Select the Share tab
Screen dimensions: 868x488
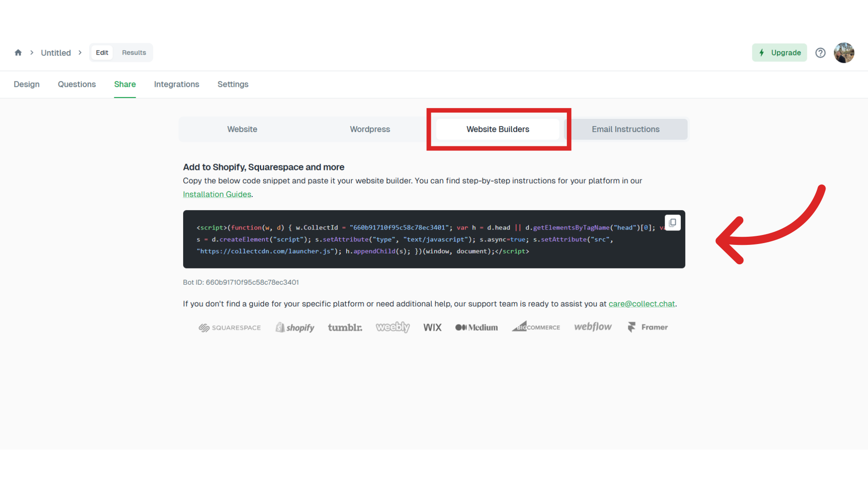125,84
